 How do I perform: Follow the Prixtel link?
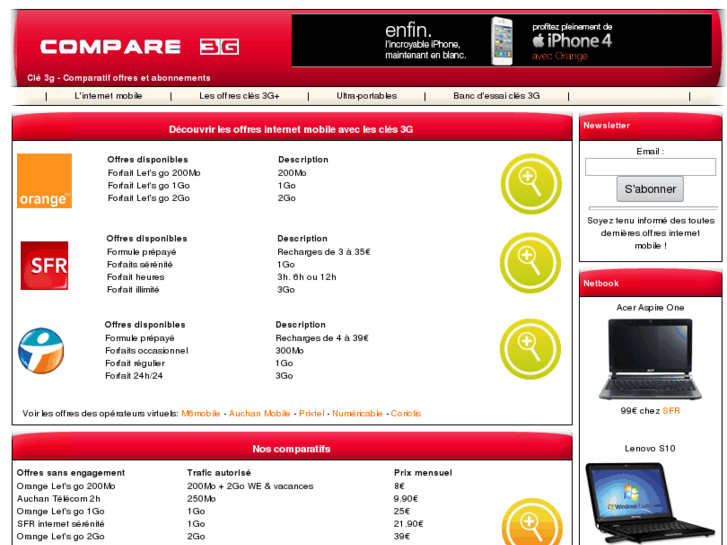(312, 413)
